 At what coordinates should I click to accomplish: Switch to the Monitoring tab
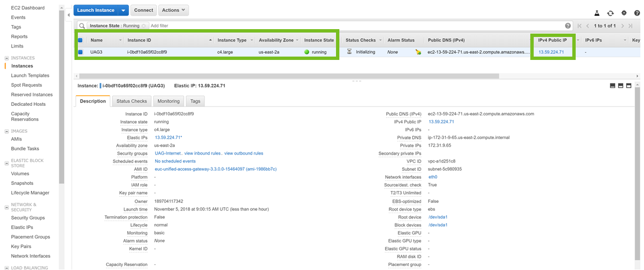coord(169,101)
